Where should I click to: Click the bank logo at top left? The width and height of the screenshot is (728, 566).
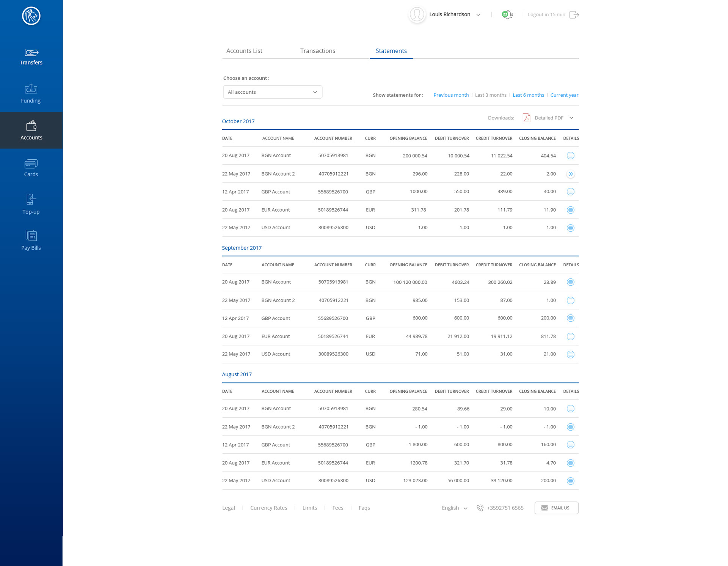[x=31, y=16]
